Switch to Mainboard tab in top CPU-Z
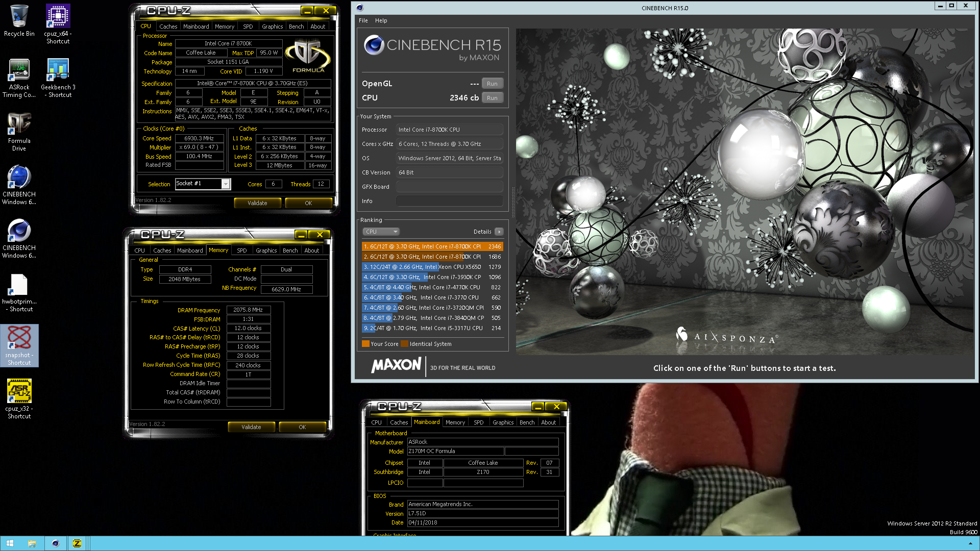Viewport: 980px width, 551px height. (x=196, y=27)
